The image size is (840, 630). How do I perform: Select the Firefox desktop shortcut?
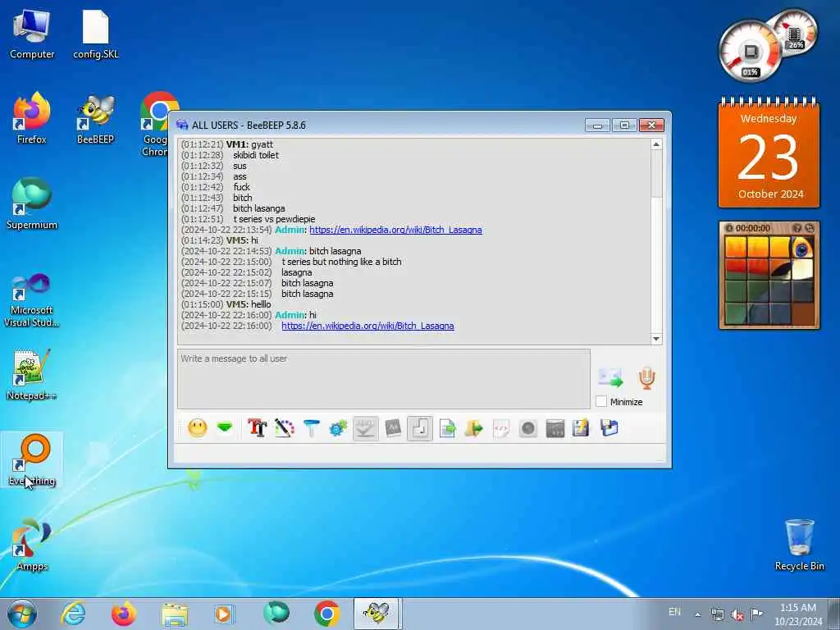(x=32, y=119)
